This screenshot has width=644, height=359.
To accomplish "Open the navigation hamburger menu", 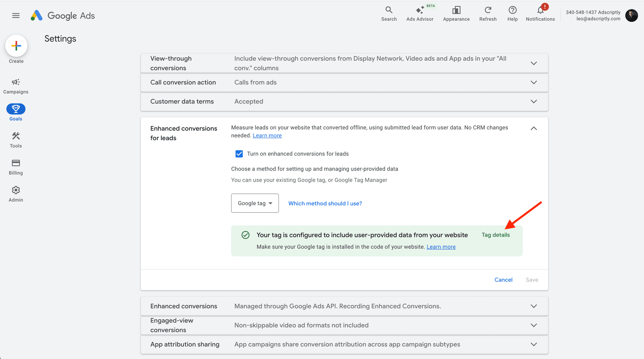I will 15,15.
